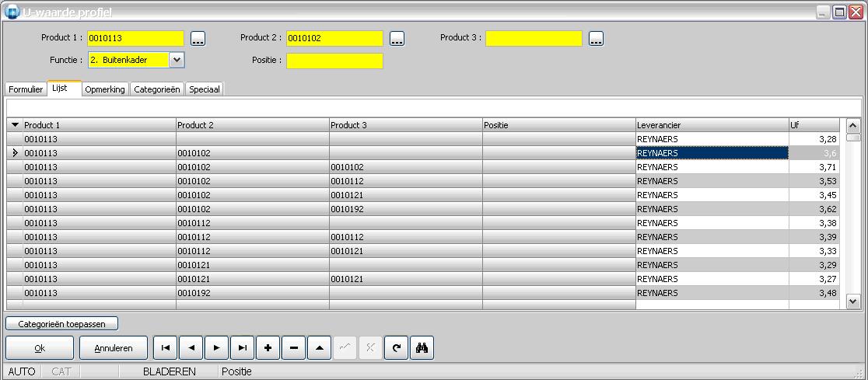Click Product 2 cell 0010192
The width and height of the screenshot is (868, 380).
(x=253, y=293)
